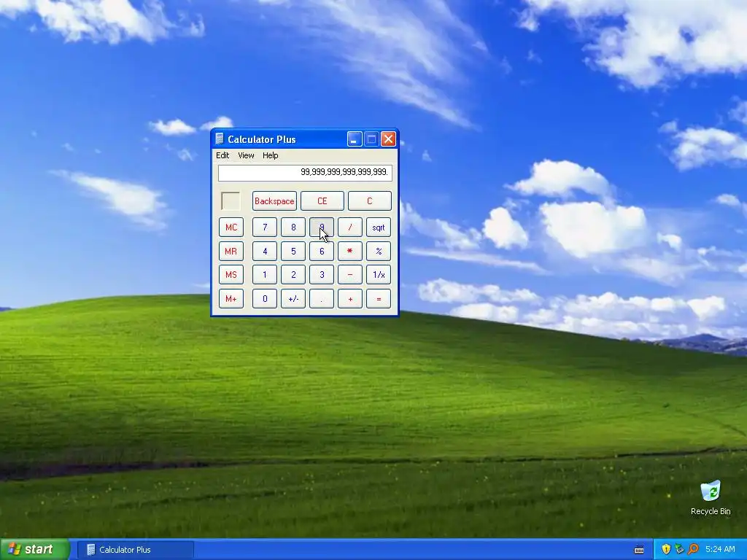Tap the digit 2 key
This screenshot has height=560, width=747.
click(293, 275)
